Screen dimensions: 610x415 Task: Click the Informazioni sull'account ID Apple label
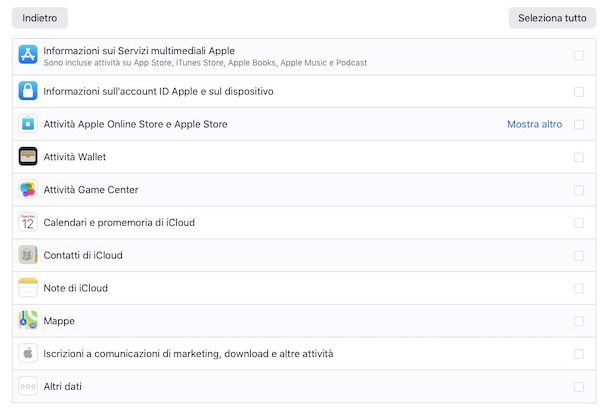[x=158, y=91]
